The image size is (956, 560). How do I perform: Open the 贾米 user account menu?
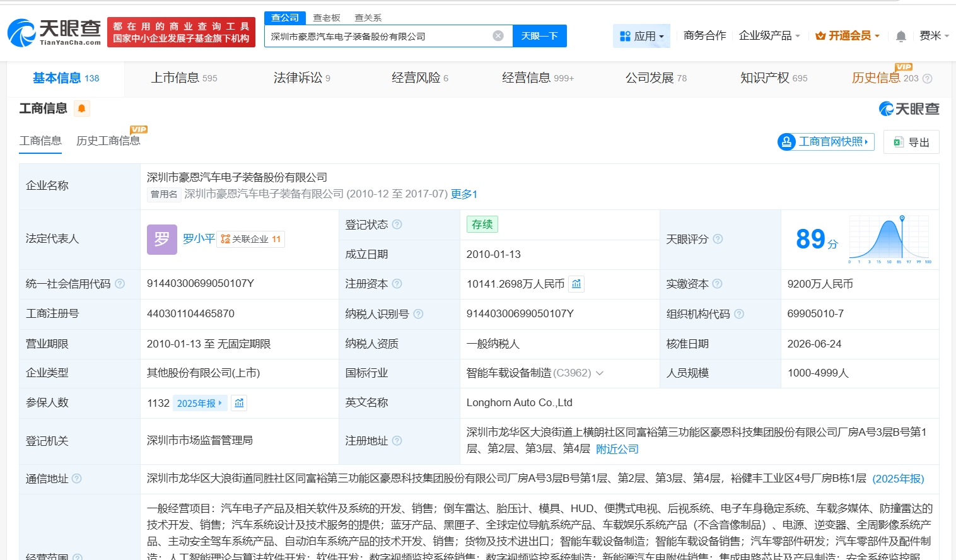[934, 36]
